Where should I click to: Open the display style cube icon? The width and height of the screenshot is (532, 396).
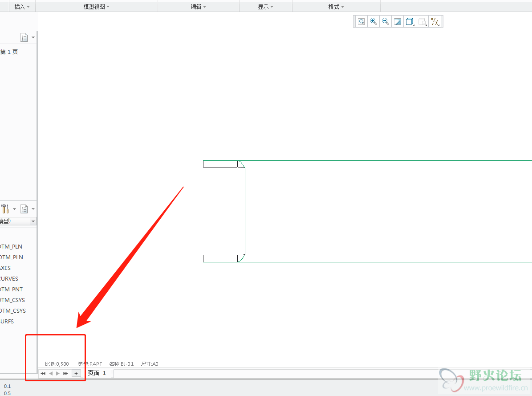click(410, 22)
